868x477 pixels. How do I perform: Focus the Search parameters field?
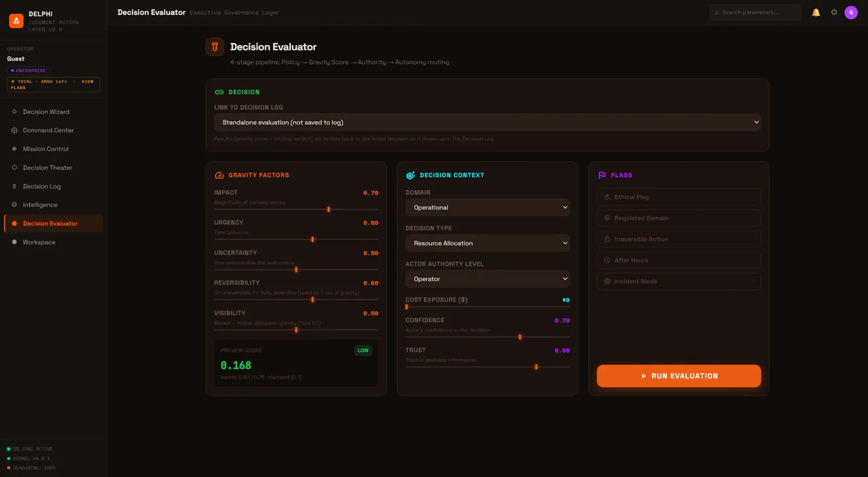[755, 12]
